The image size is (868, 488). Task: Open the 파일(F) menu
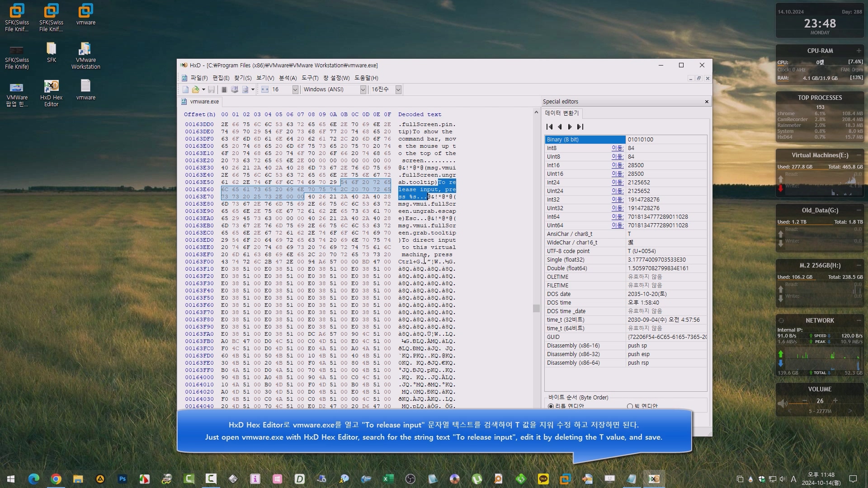[x=199, y=78]
